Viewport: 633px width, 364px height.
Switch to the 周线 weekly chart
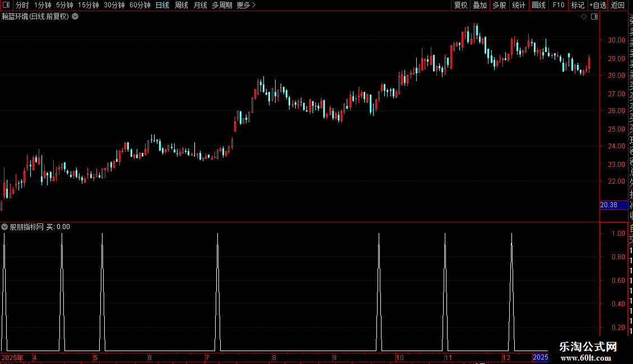pyautogui.click(x=181, y=5)
